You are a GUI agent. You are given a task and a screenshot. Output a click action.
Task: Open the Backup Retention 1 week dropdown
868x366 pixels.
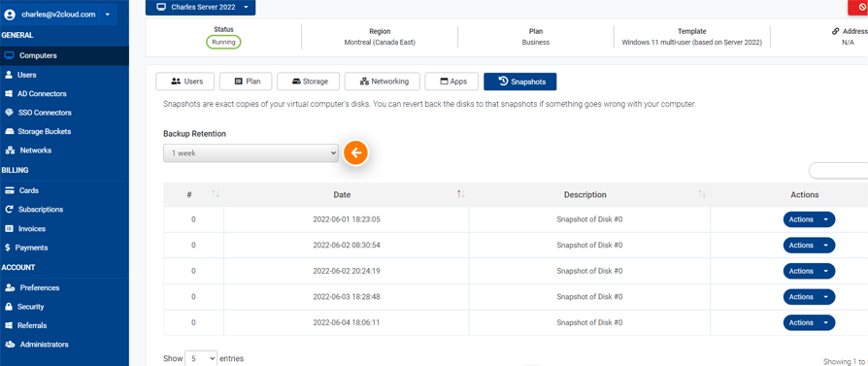250,153
